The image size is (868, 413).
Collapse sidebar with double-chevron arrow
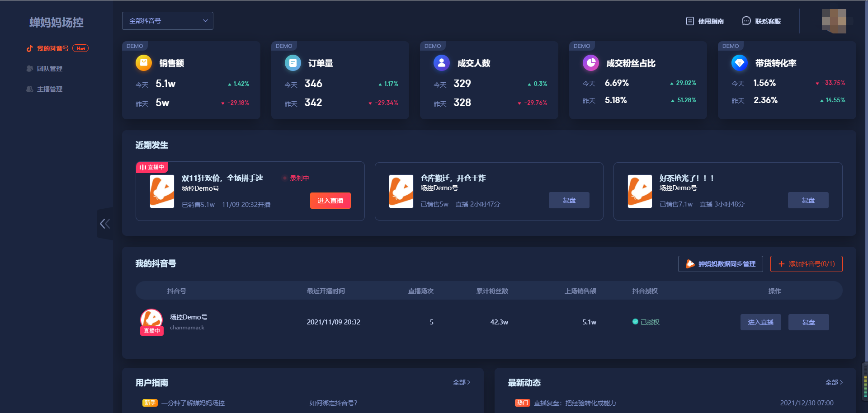coord(105,224)
